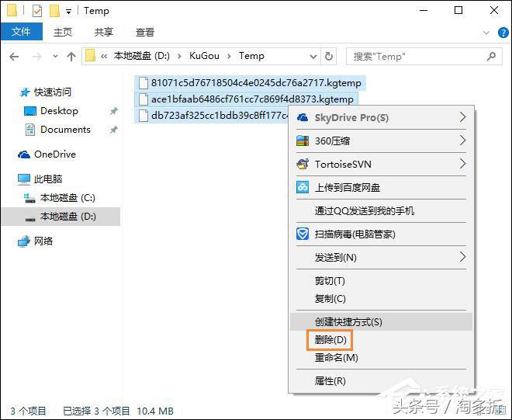
Task: Click the search magnifier icon
Action: click(x=491, y=56)
